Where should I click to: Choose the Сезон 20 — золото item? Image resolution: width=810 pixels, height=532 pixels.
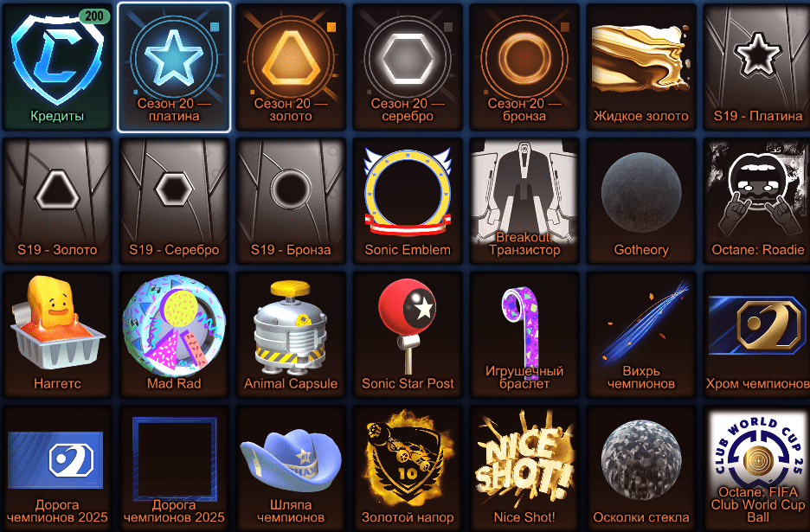point(291,67)
